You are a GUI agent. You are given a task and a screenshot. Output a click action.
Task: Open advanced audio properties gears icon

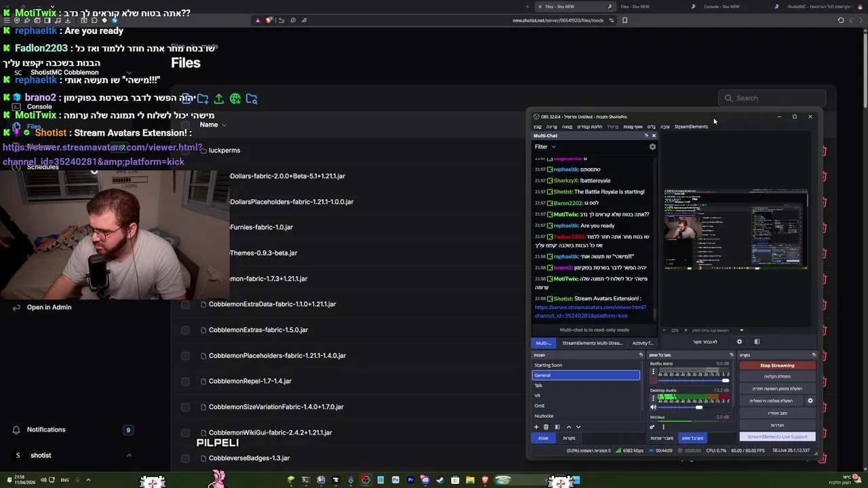(652, 427)
